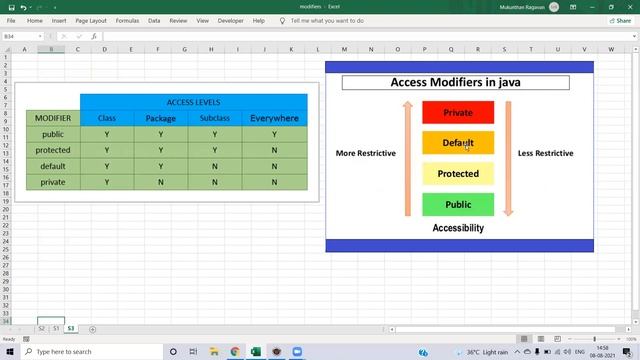
Task: Click the Ribbon Display Options icon
Action: (x=573, y=7)
